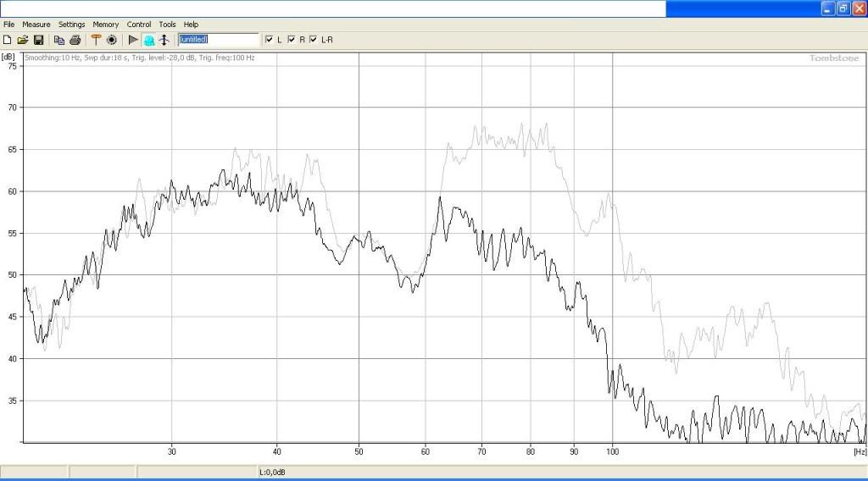Expand the Settings menu
The image size is (868, 481).
click(x=71, y=25)
